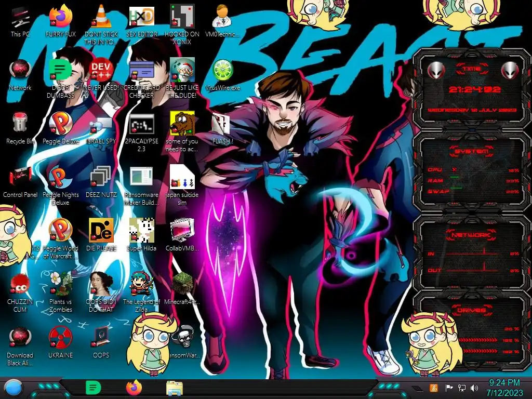Launch Peggle Nights Deluxe
Screen dimensions: 532x399
[61, 186]
